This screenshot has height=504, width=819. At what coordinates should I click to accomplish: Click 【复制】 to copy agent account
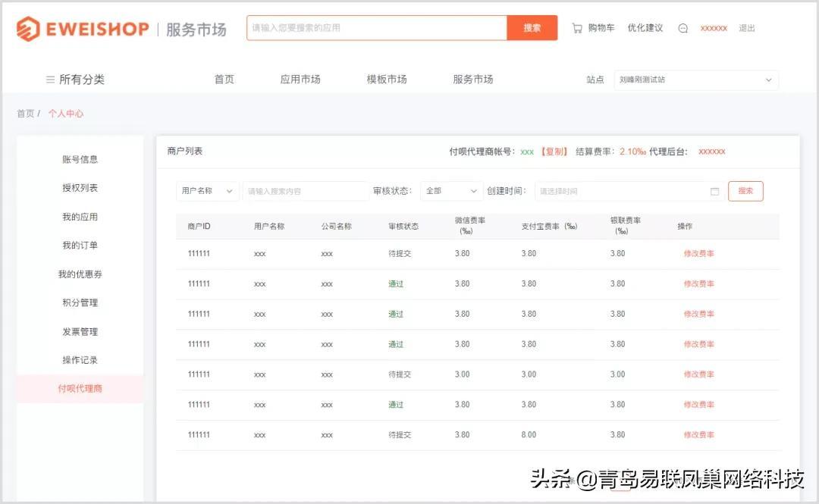tap(554, 152)
